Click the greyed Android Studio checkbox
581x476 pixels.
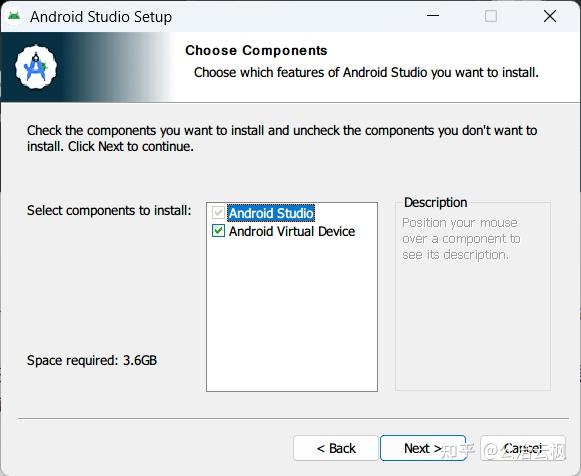218,213
